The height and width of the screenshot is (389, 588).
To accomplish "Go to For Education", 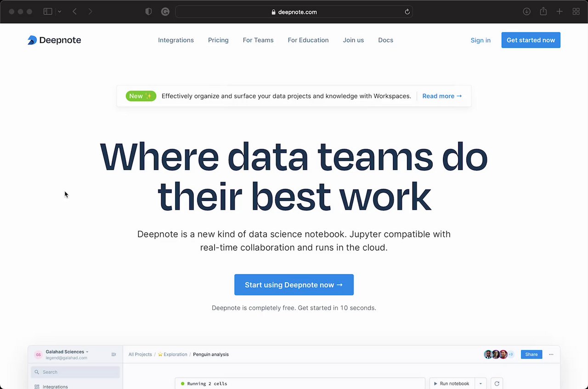I will pos(308,40).
